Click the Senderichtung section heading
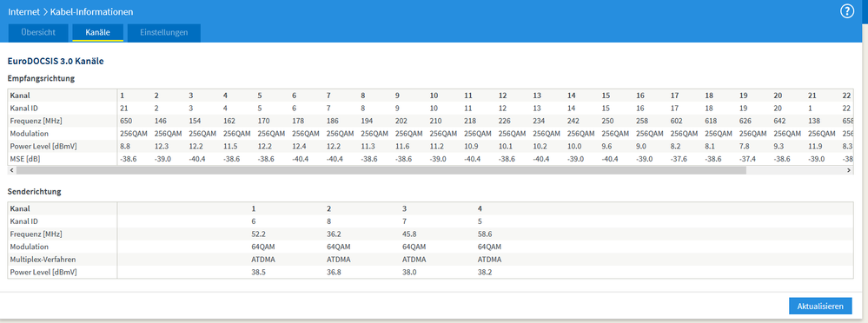This screenshot has height=323, width=868. (x=35, y=192)
